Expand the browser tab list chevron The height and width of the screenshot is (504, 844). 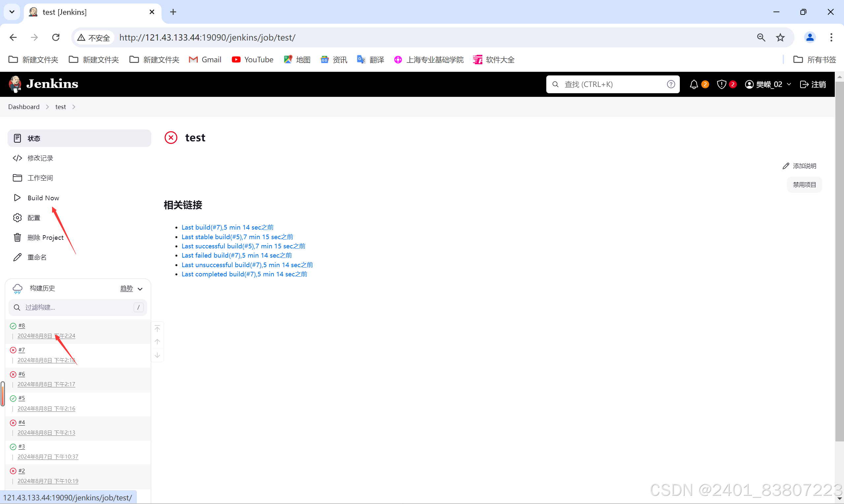click(12, 12)
